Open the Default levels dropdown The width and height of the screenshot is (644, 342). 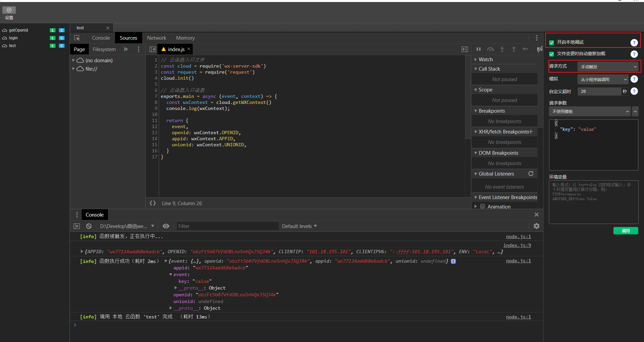[299, 226]
